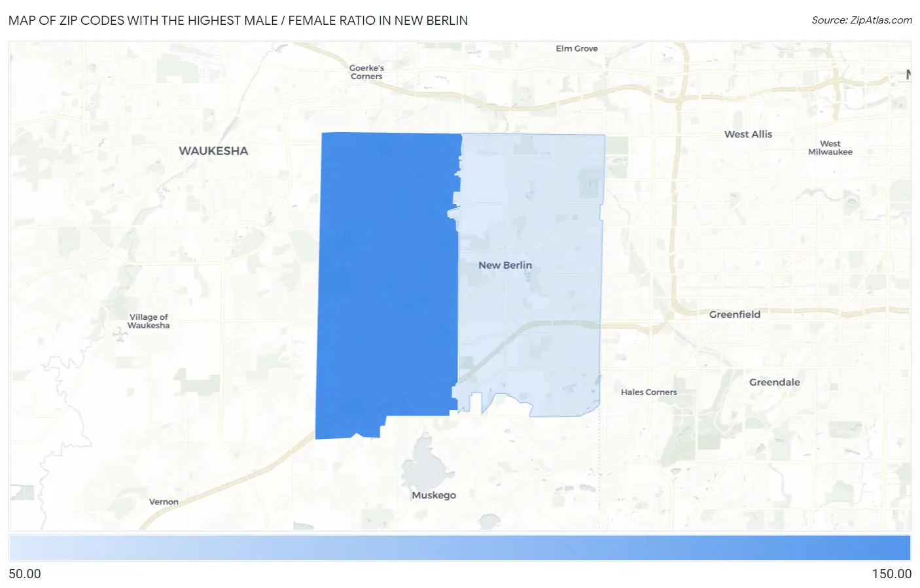Click the 'Village of Waukesha' label
Screen dimensions: 920x588
point(149,321)
